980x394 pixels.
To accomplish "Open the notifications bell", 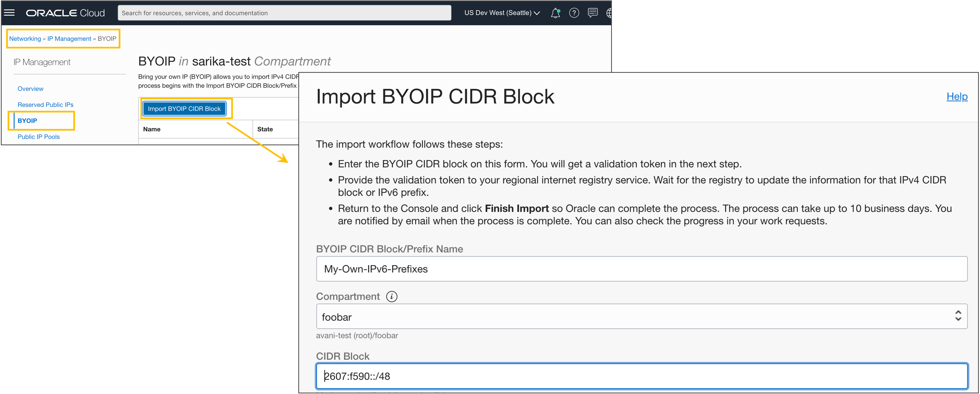I will (x=555, y=13).
